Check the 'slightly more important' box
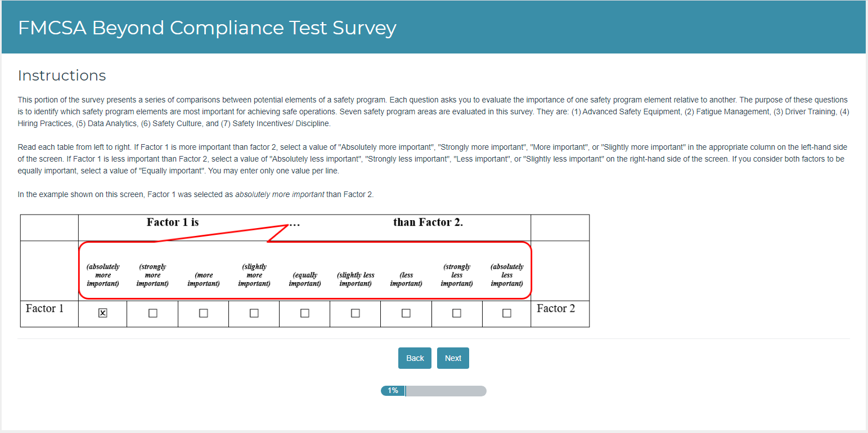Viewport: 868px width, 433px height. click(254, 313)
